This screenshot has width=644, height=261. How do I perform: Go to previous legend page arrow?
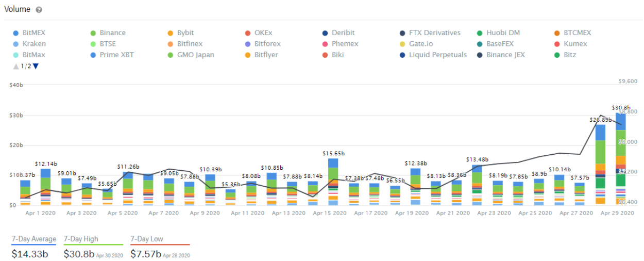(16, 66)
